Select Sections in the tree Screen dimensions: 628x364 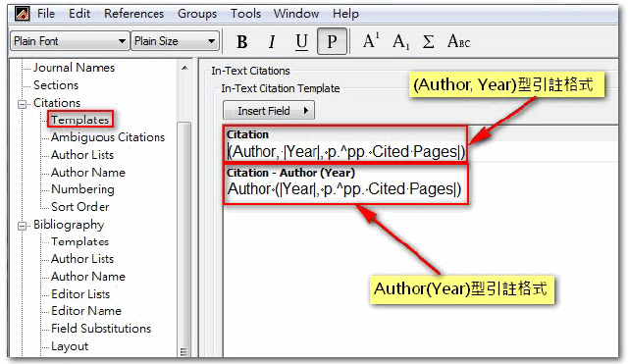click(56, 85)
